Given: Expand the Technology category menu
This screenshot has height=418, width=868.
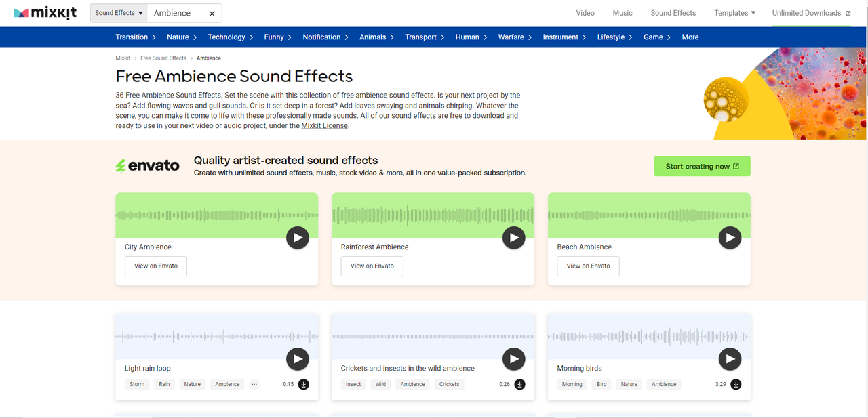Looking at the screenshot, I should (231, 37).
